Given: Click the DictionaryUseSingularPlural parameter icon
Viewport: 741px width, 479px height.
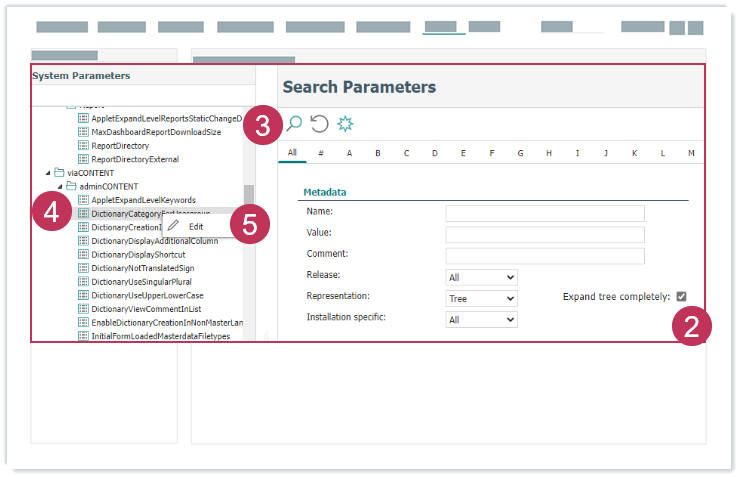Looking at the screenshot, I should pyautogui.click(x=84, y=282).
